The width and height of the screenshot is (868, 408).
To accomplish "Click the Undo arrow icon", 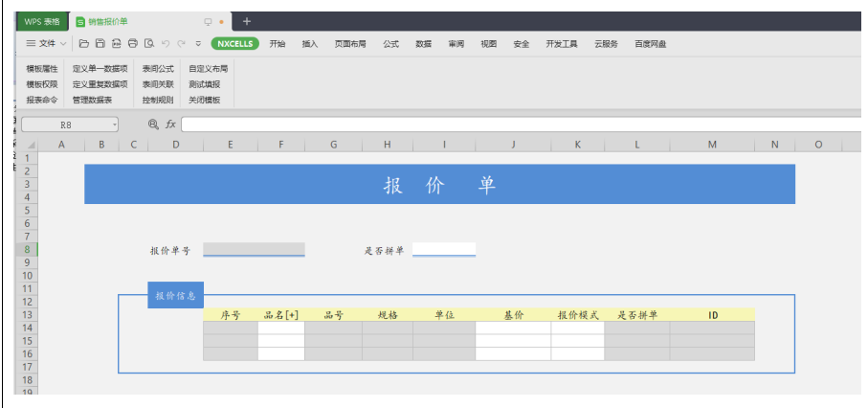I will [165, 43].
